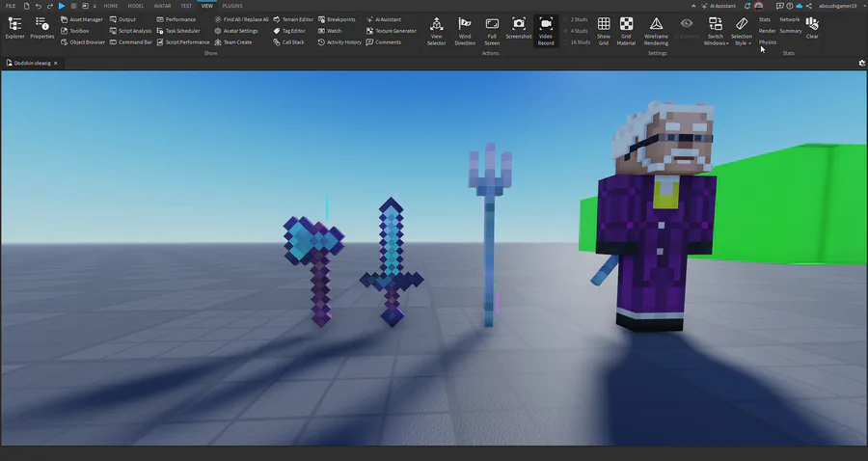Toggle Network stats
Viewport: 868px width, 461px height.
tap(789, 19)
